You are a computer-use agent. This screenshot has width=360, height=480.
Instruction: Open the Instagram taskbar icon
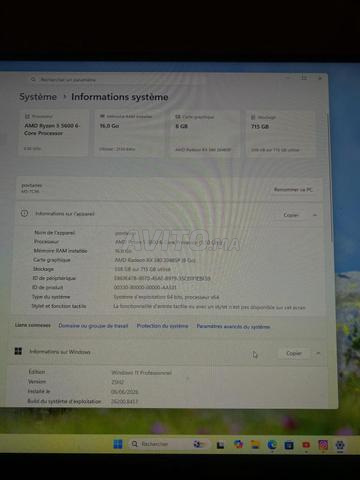(323, 445)
